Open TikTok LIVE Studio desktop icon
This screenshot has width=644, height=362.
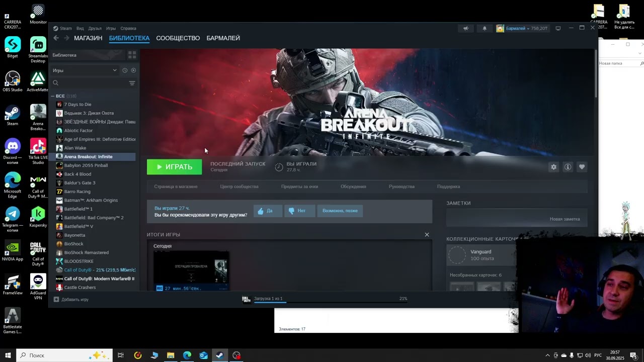click(x=38, y=152)
